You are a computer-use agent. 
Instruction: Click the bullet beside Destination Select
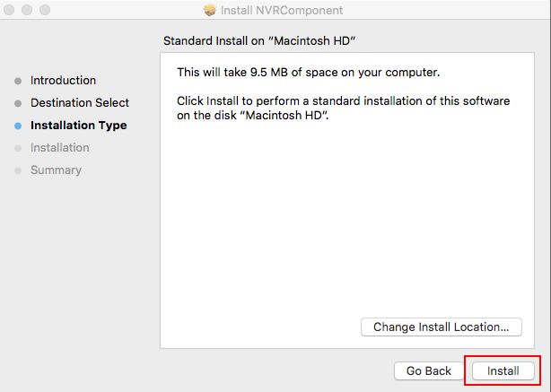pyautogui.click(x=18, y=104)
